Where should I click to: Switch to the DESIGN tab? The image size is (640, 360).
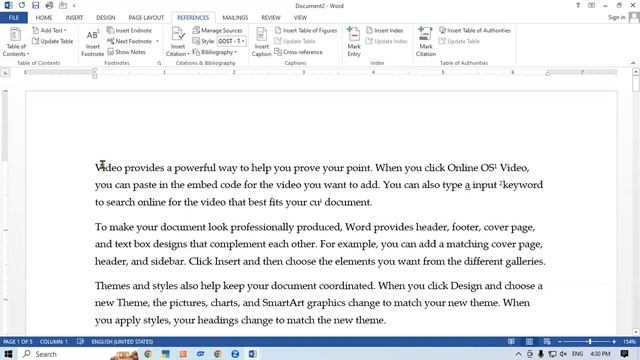pyautogui.click(x=106, y=18)
